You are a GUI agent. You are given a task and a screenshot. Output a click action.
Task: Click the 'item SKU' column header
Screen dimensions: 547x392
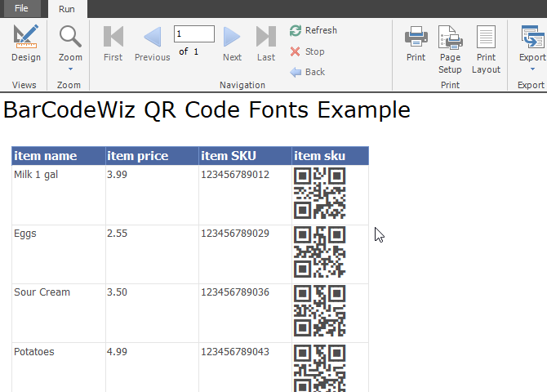[245, 156]
